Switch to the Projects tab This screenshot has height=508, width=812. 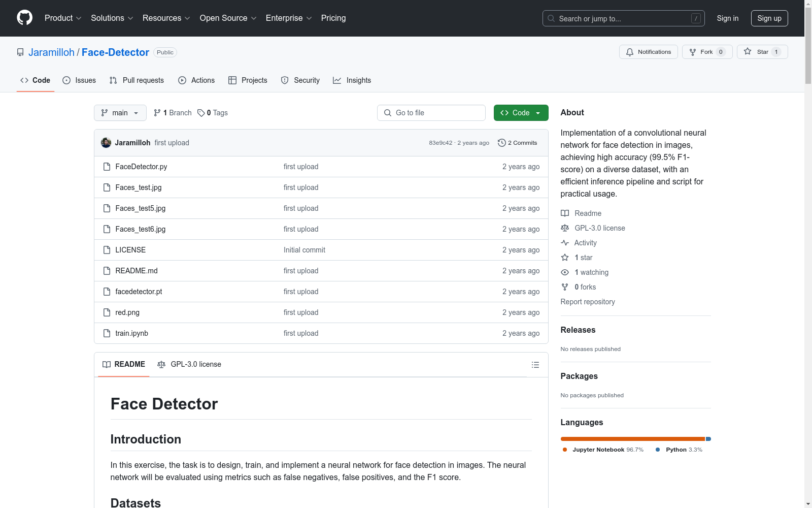[x=248, y=80]
